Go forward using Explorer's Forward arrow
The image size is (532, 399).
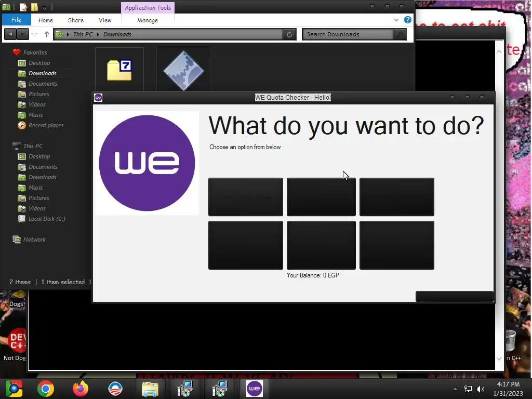[x=23, y=34]
